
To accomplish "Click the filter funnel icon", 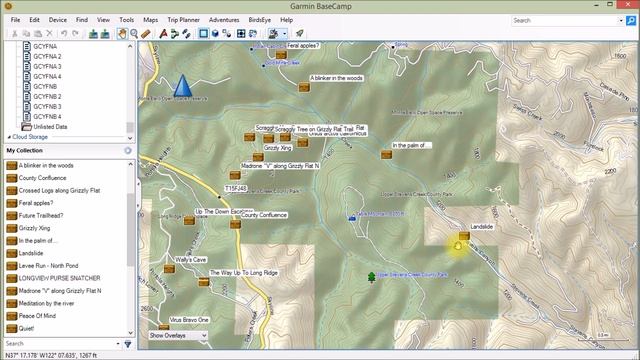I will coord(128,344).
